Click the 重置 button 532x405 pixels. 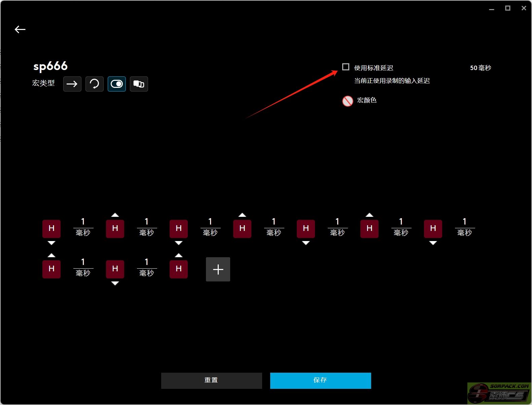point(211,380)
